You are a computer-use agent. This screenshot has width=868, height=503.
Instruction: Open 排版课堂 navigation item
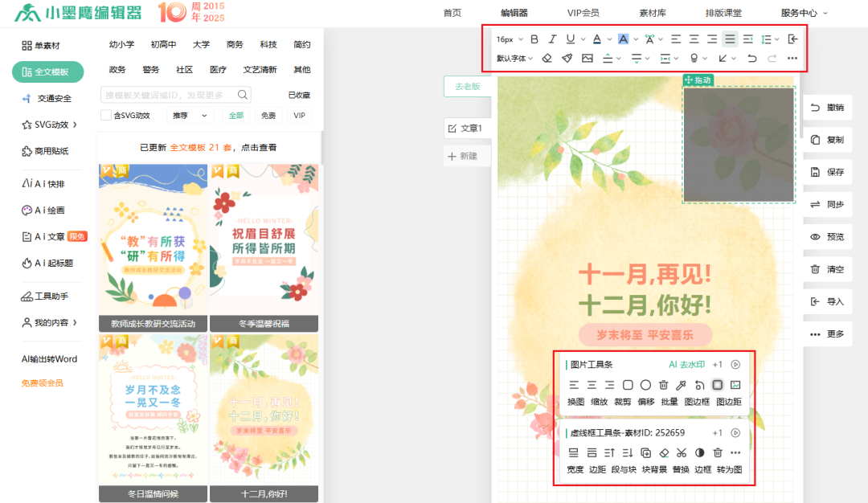click(x=723, y=13)
